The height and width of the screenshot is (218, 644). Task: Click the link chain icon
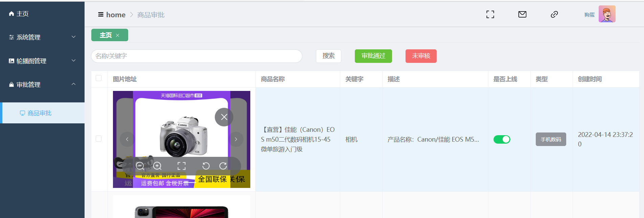(x=554, y=14)
